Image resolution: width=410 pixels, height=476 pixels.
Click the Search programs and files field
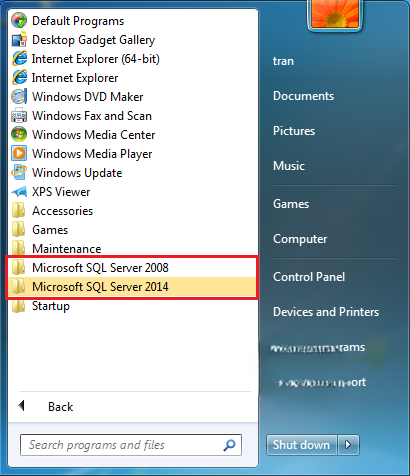(x=131, y=445)
